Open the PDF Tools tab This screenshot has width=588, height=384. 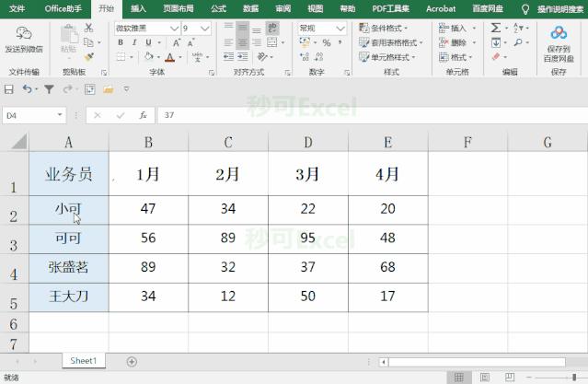click(390, 8)
